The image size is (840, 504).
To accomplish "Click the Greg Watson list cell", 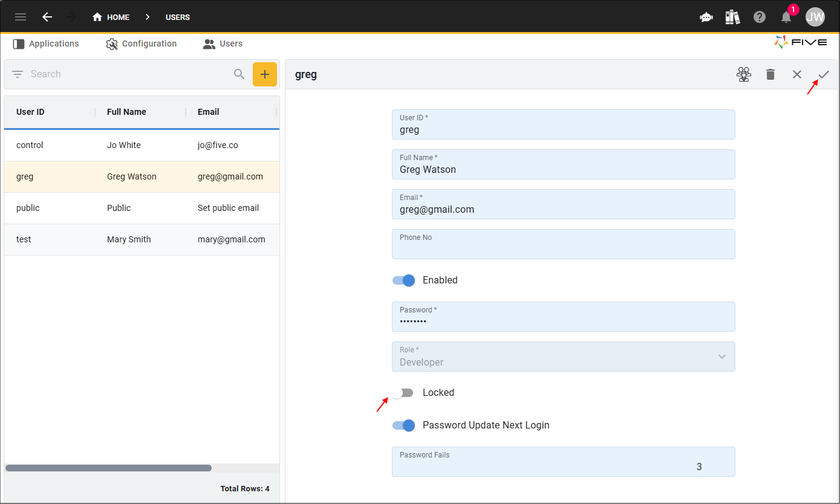I will pyautogui.click(x=132, y=176).
